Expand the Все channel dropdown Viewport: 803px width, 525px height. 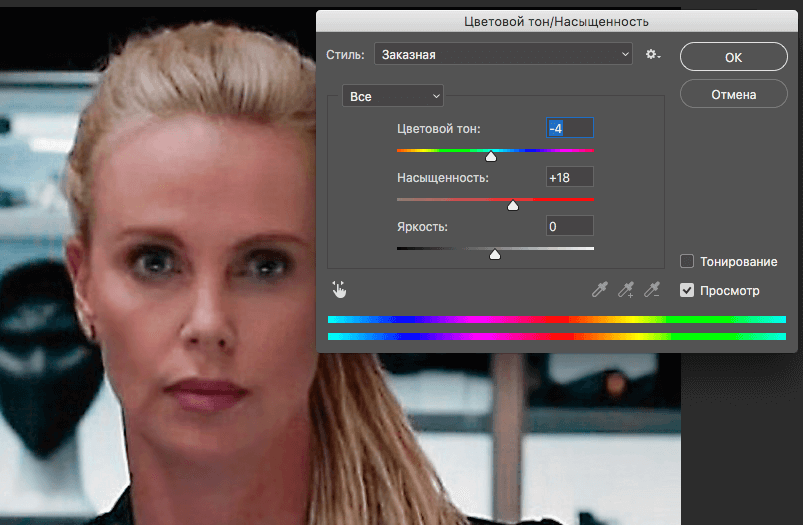point(392,96)
